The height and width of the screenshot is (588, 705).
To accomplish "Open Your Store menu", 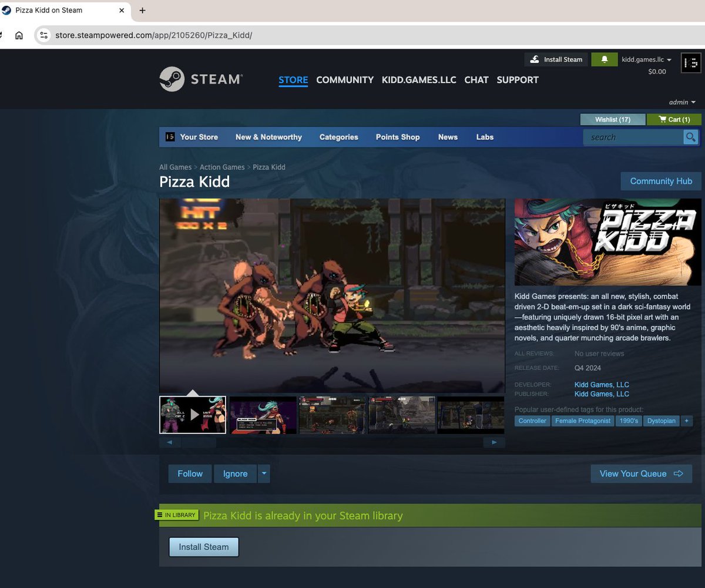I will click(199, 137).
